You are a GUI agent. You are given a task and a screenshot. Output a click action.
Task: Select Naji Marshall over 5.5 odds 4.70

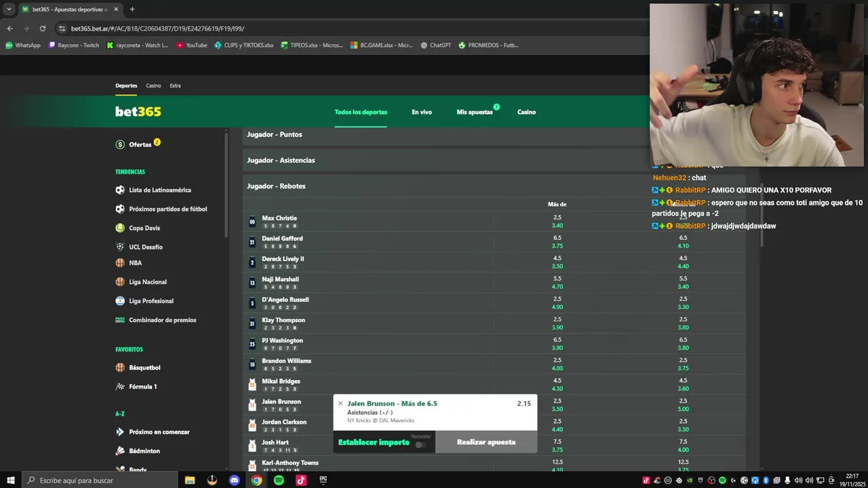(557, 283)
